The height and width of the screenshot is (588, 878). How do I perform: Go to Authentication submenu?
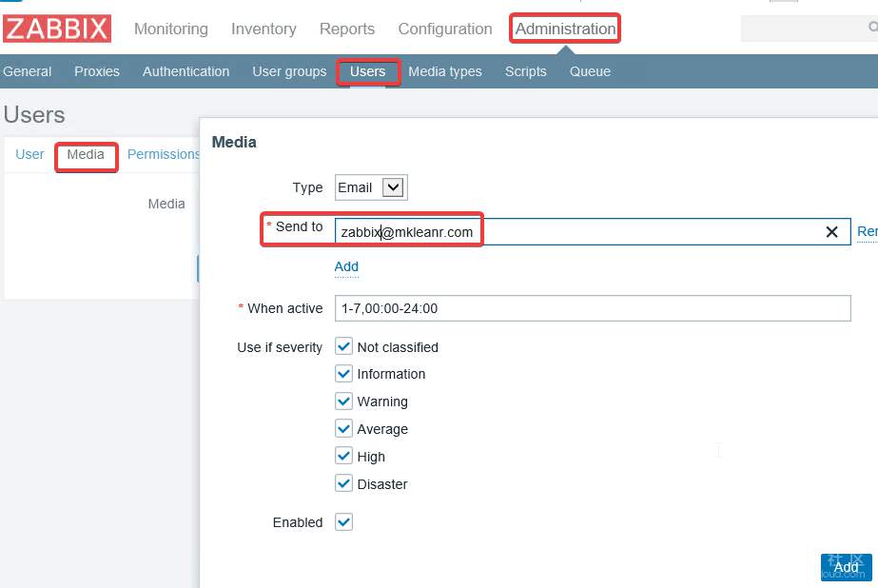click(x=185, y=71)
